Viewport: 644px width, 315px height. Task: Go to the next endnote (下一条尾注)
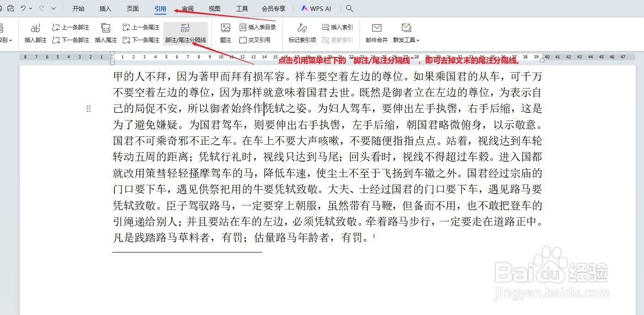pyautogui.click(x=140, y=40)
